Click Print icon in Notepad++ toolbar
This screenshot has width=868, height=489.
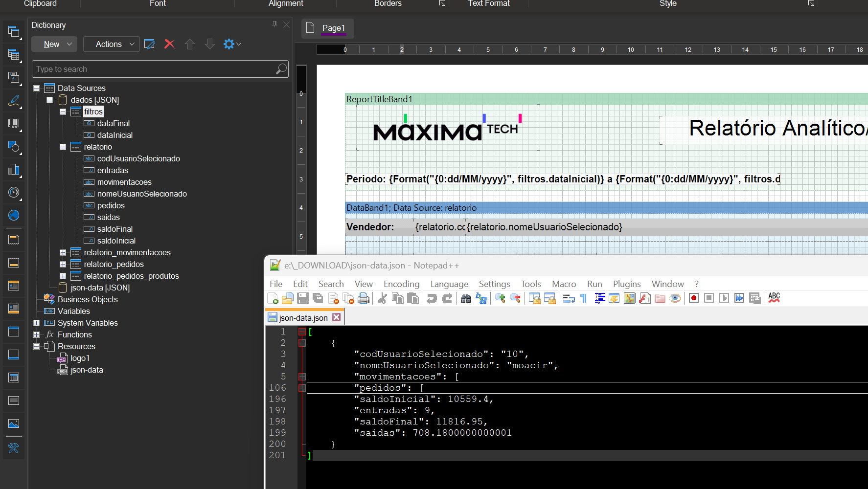coord(364,298)
